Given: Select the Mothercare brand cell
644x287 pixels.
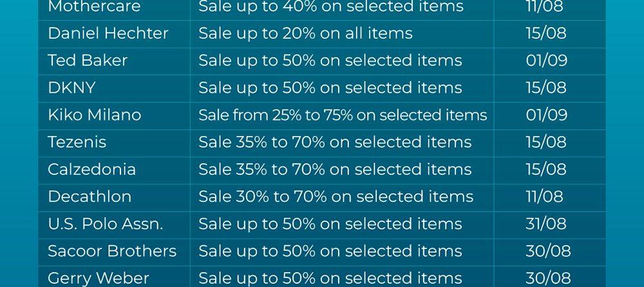Looking at the screenshot, I should [94, 6].
